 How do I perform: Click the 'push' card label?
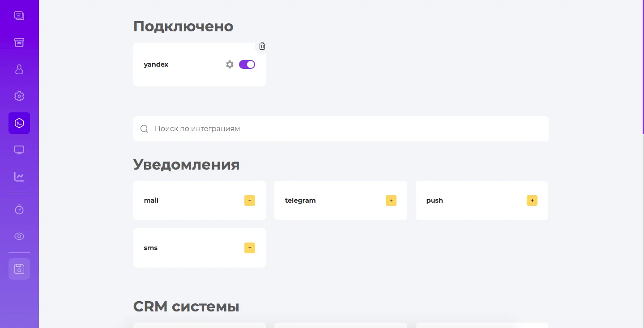click(x=435, y=200)
